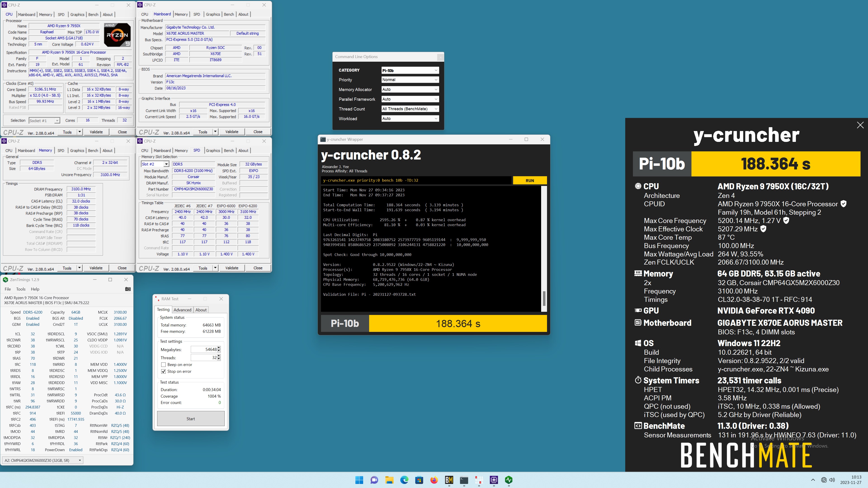Click Close button in CPU-Z SPD window
The width and height of the screenshot is (868, 488).
tap(258, 268)
